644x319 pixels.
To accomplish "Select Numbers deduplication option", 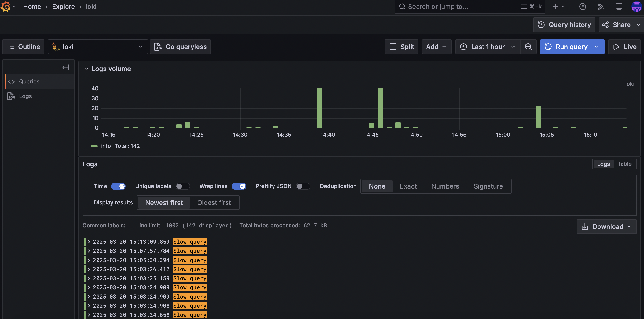I will (445, 186).
